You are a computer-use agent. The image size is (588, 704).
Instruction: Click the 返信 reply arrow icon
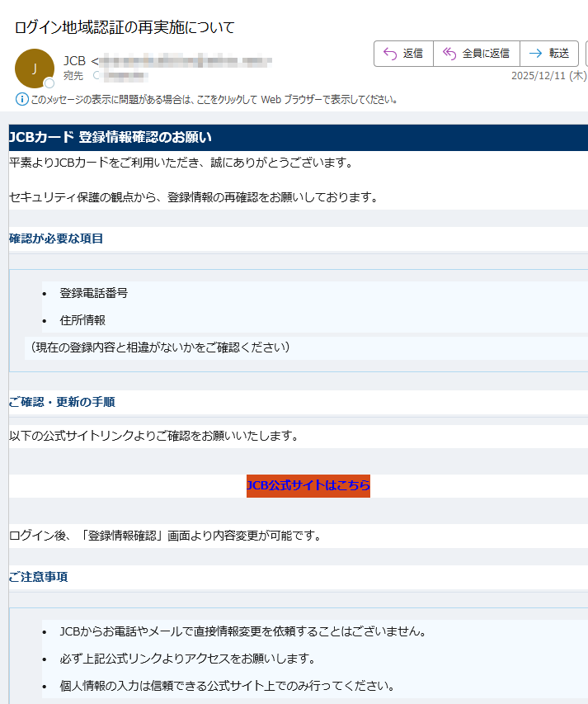[390, 54]
